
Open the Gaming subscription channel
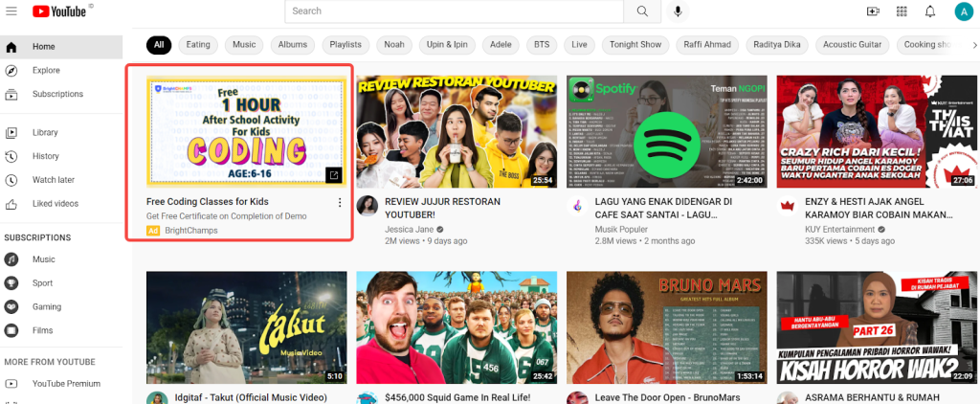(x=61, y=307)
